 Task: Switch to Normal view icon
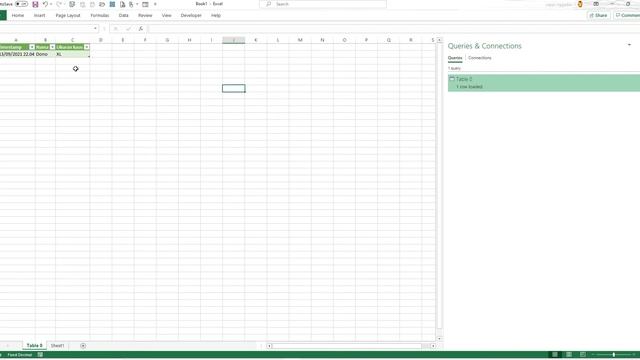(555, 355)
